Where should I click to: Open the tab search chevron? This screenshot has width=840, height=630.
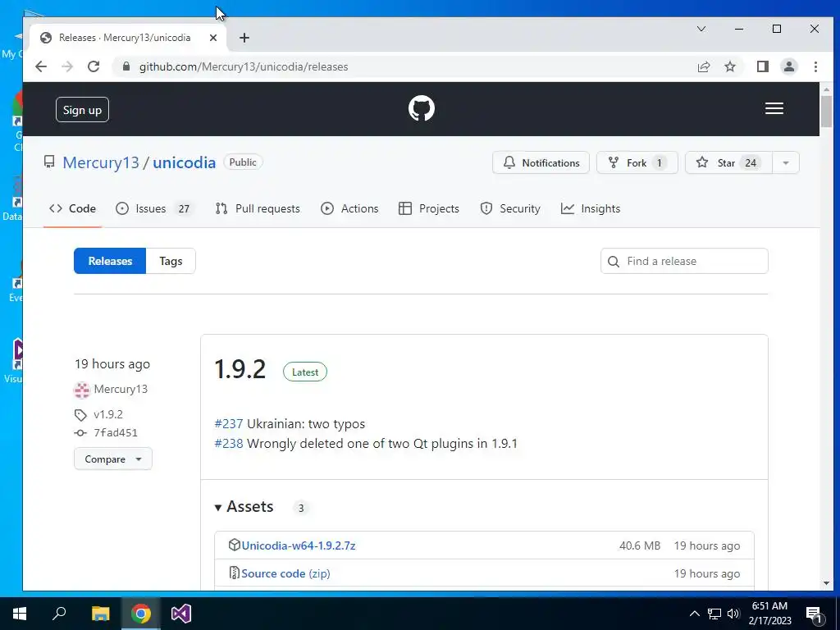click(701, 29)
